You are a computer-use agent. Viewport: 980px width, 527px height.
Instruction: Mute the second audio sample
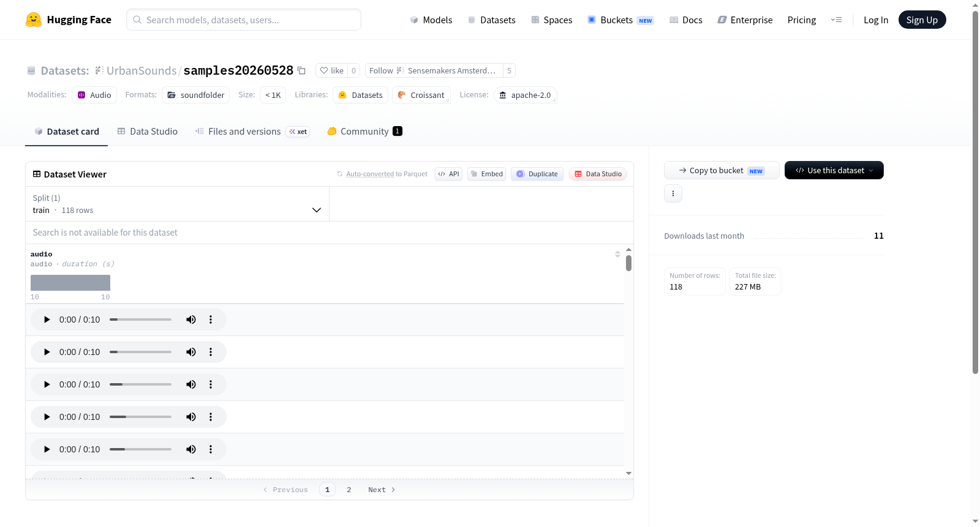pos(191,352)
